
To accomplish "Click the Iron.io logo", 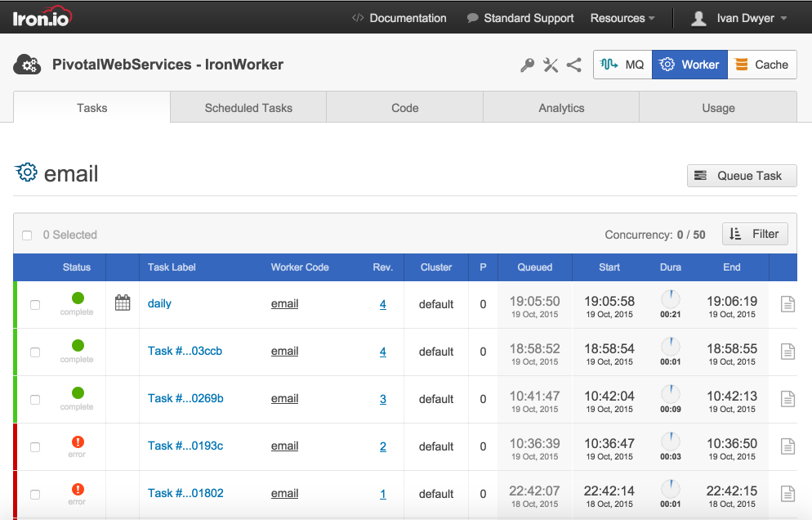I will coord(42,16).
